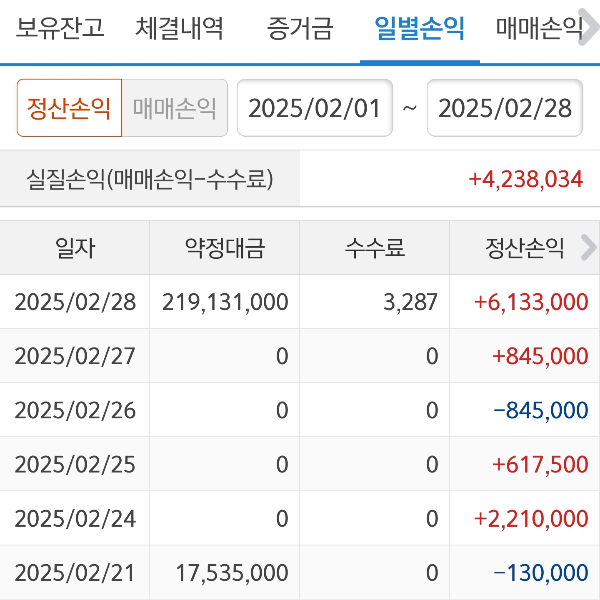600x600 pixels.
Task: Open the start date 2025/02/01 picker
Action: coord(315,108)
